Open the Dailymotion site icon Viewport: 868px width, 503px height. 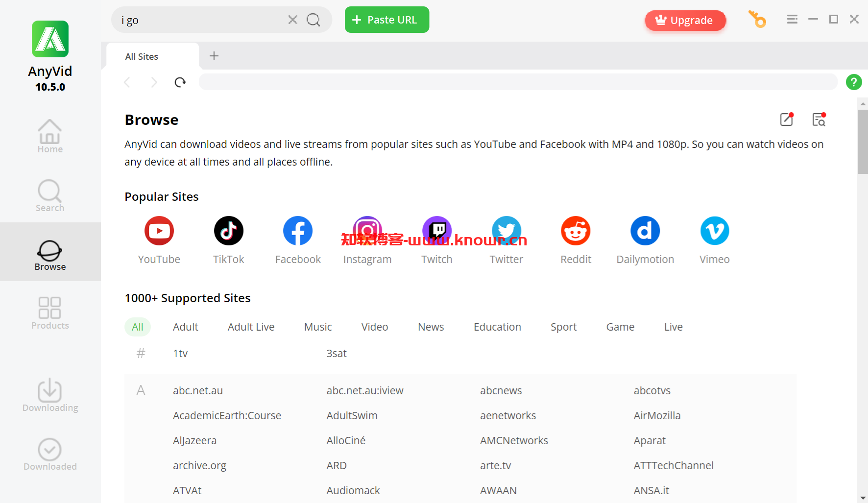(x=645, y=231)
